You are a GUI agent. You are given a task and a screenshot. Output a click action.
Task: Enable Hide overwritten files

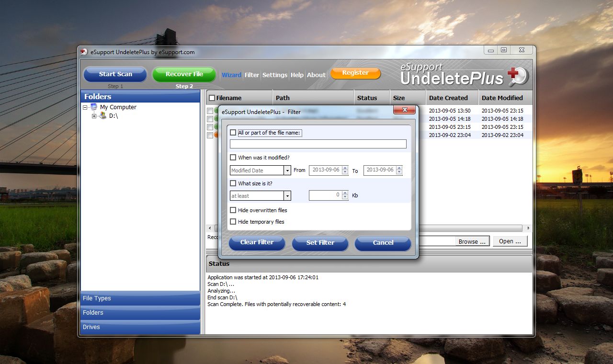click(233, 210)
